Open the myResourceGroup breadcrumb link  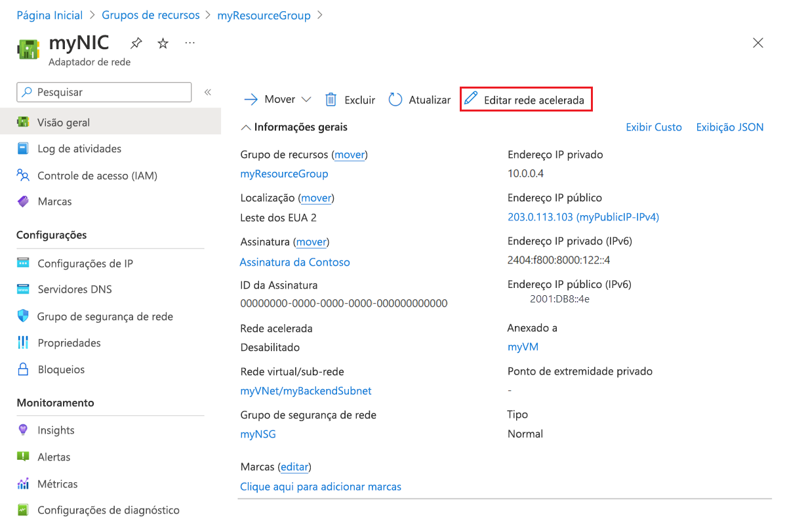pos(264,14)
